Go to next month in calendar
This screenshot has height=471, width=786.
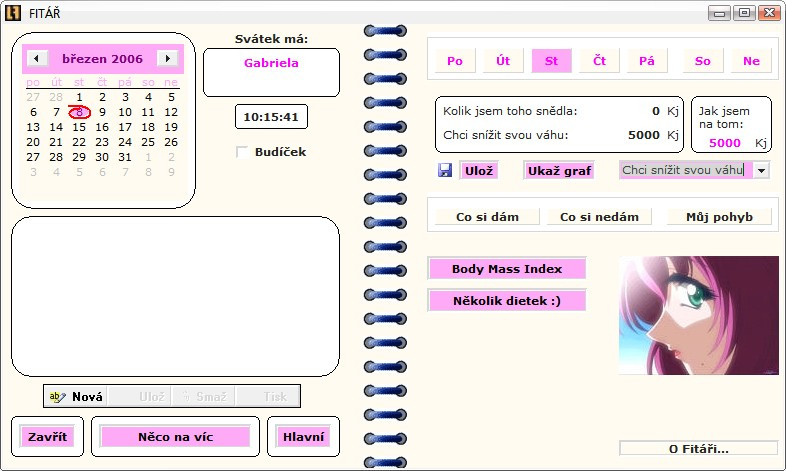(168, 59)
